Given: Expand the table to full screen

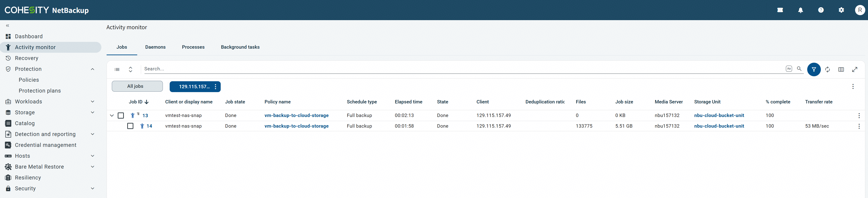Looking at the screenshot, I should (x=855, y=70).
